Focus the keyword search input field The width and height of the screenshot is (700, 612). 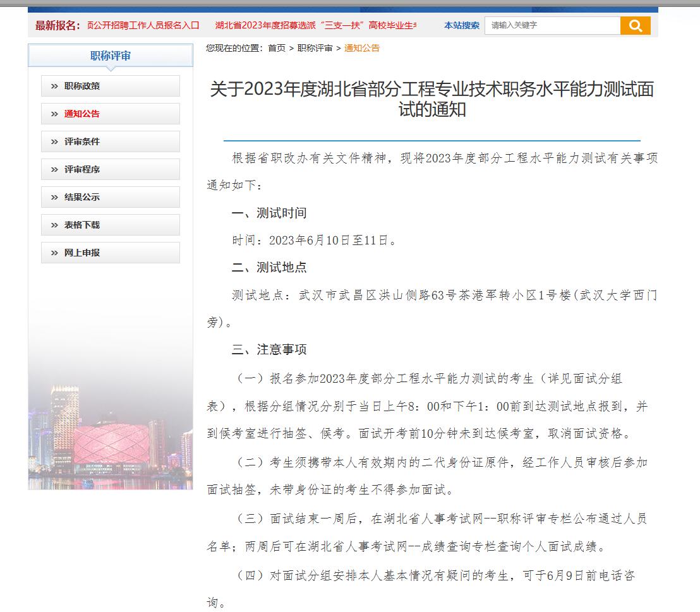pos(553,25)
